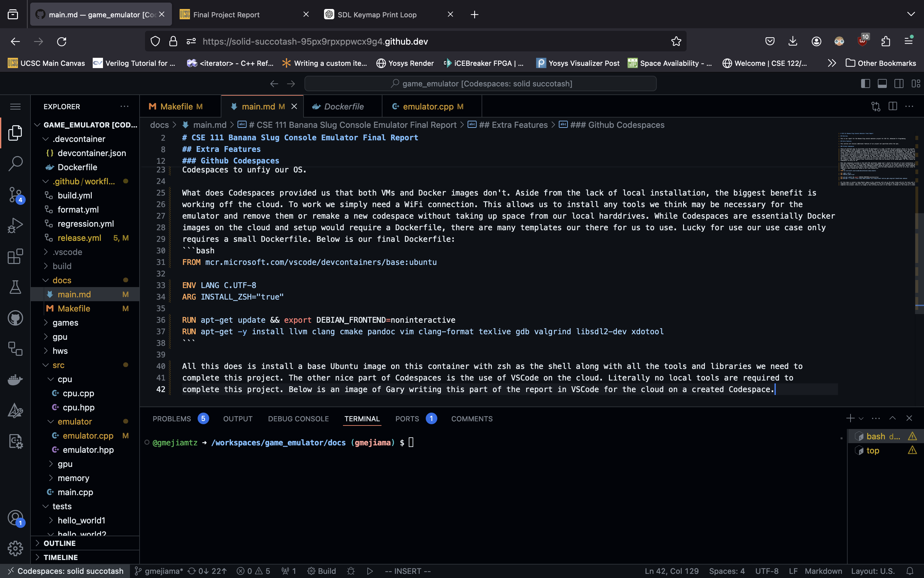Toggle primary side bar visibility

(865, 83)
